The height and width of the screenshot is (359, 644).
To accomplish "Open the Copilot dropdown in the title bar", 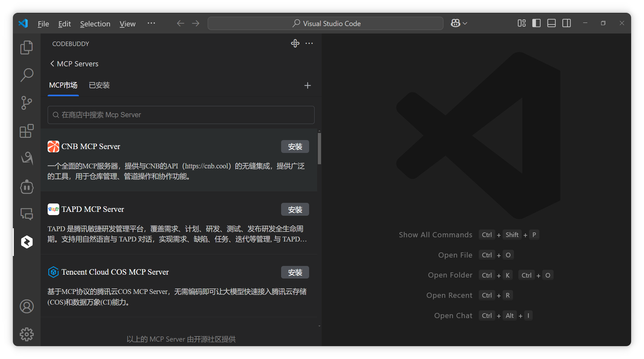I will [459, 23].
